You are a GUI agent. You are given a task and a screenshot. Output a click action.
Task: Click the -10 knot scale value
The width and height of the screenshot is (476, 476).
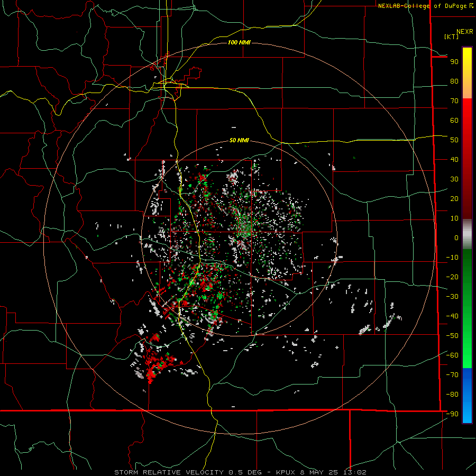tap(452, 258)
